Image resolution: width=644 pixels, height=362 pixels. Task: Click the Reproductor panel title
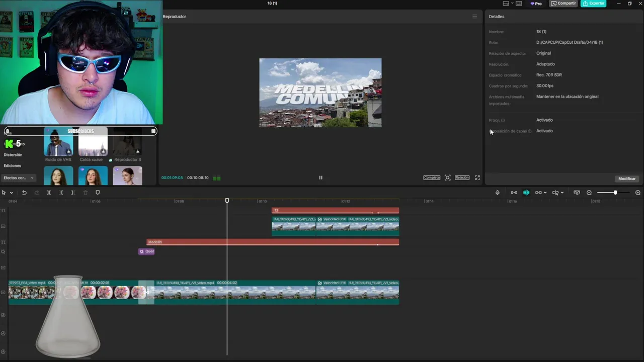click(x=175, y=17)
